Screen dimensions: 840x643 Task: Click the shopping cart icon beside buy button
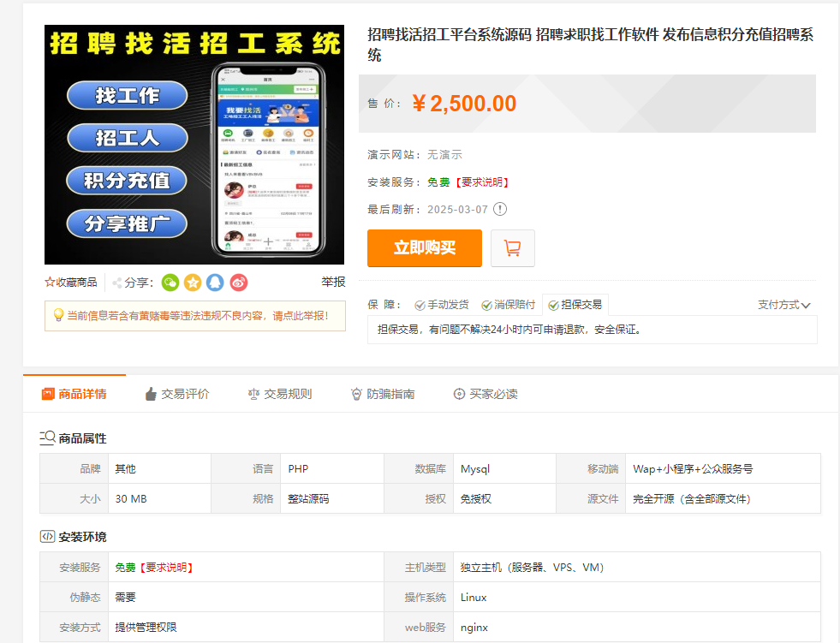click(512, 248)
